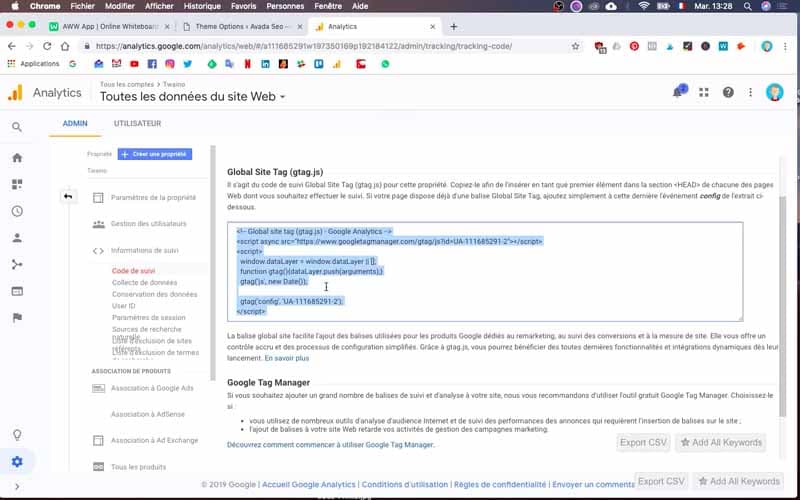Select 'Conservation des données' sub-item

coord(155,294)
